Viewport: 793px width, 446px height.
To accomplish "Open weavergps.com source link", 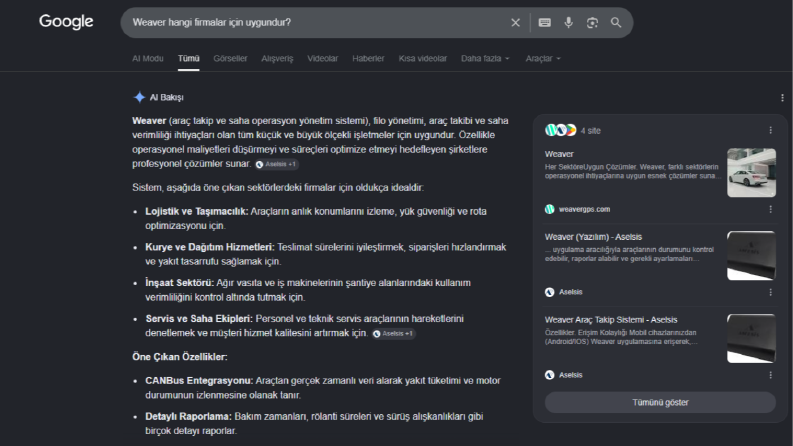I will click(x=584, y=209).
